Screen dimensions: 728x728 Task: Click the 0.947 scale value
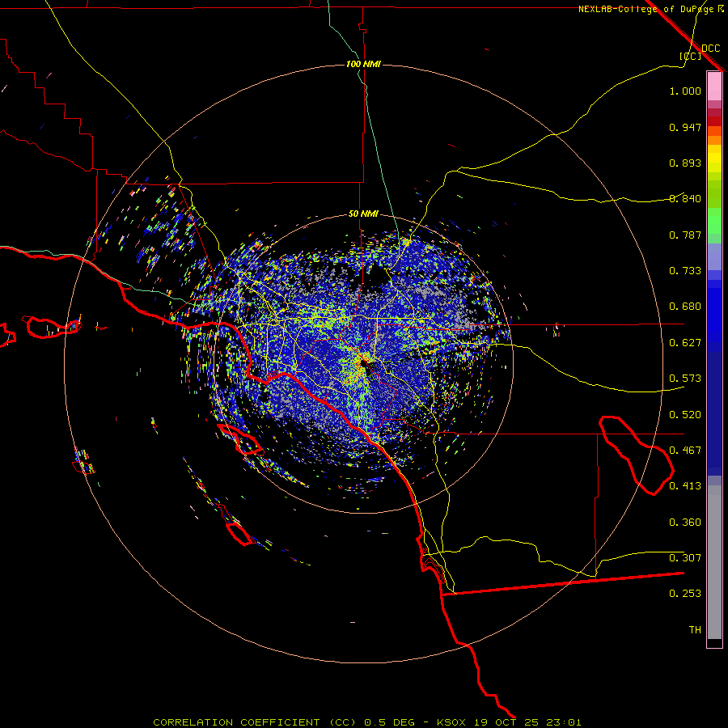[685, 127]
